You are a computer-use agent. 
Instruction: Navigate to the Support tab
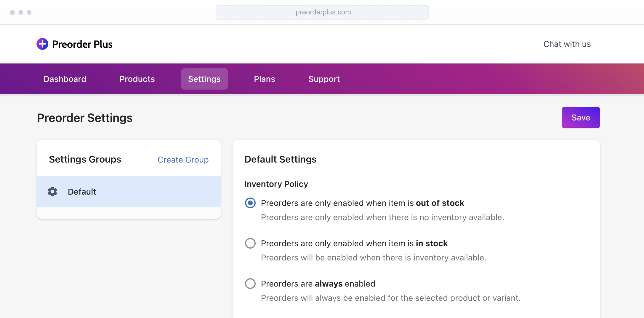coord(324,79)
